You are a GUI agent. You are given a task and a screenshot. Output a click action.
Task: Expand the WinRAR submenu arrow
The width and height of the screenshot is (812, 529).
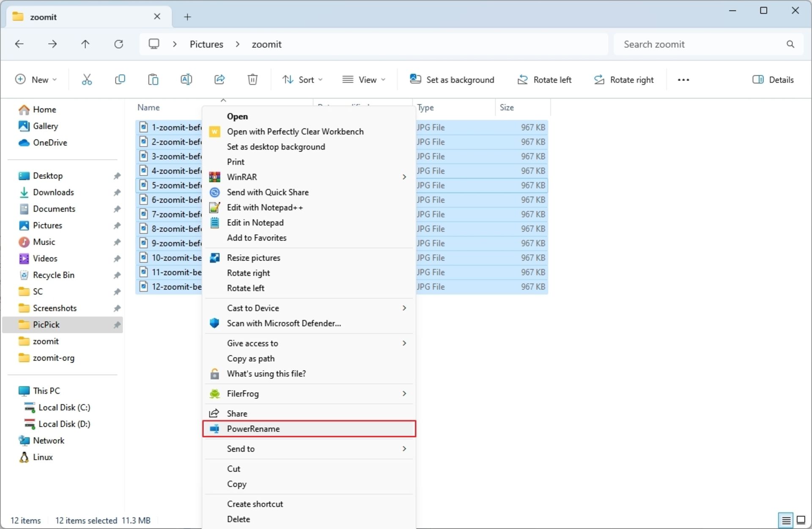404,177
